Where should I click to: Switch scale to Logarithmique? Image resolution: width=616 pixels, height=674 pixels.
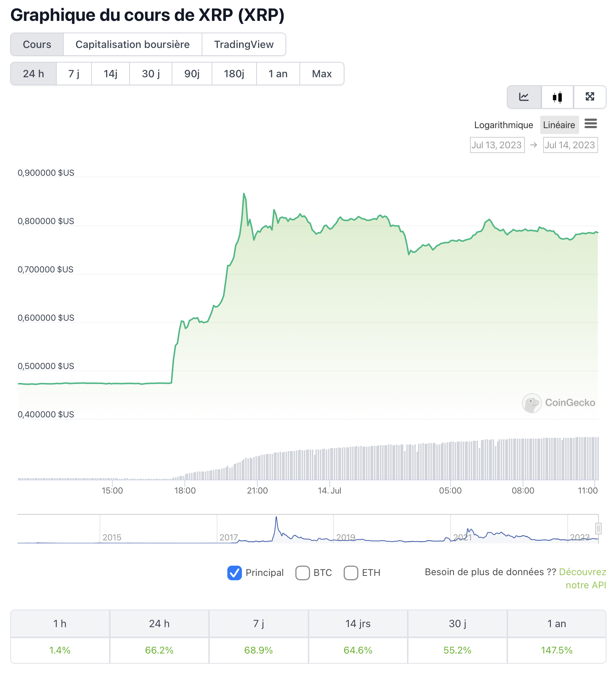click(x=503, y=125)
